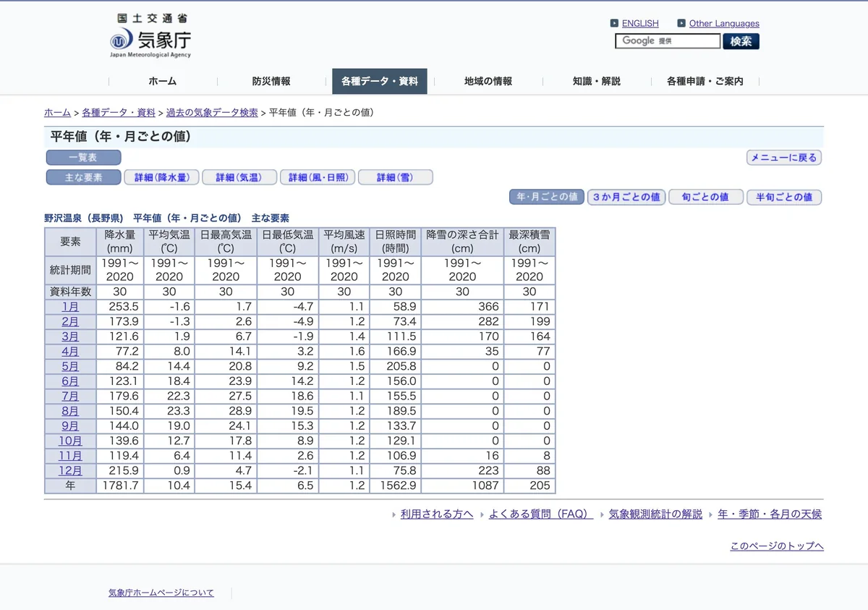868x610 pixels.
Task: Click the 利用される方へ footer link
Action: (x=437, y=514)
